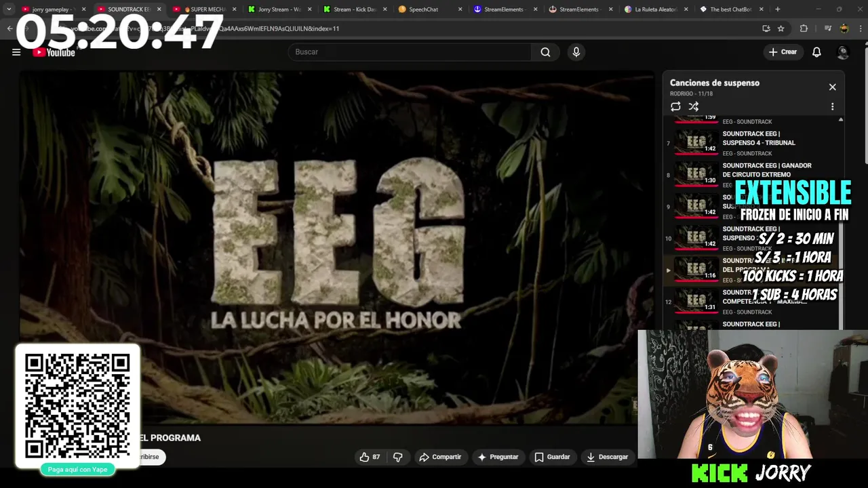The width and height of the screenshot is (868, 488).
Task: Click the EEG video player
Action: point(337,247)
